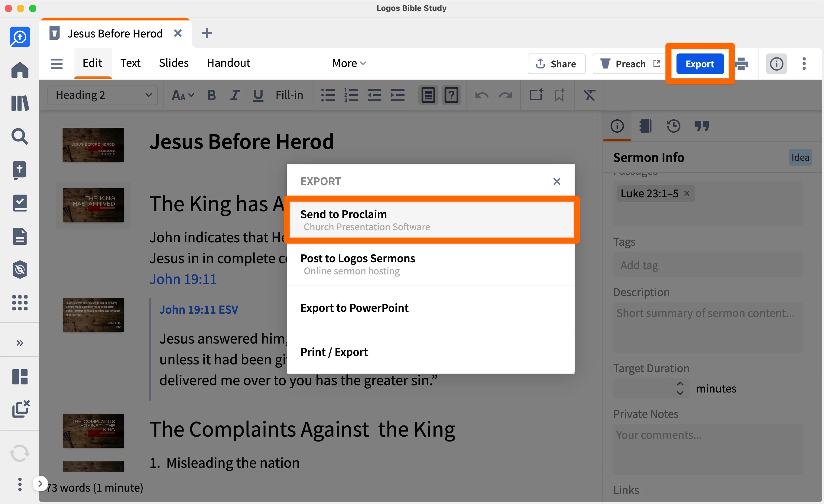The image size is (824, 504).
Task: Open the quotes panel icon
Action: (702, 126)
